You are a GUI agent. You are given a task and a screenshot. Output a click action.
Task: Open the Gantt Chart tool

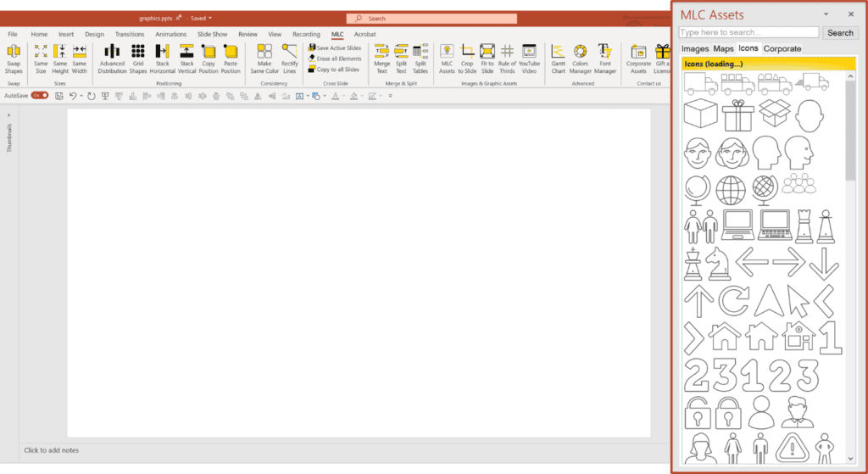558,59
